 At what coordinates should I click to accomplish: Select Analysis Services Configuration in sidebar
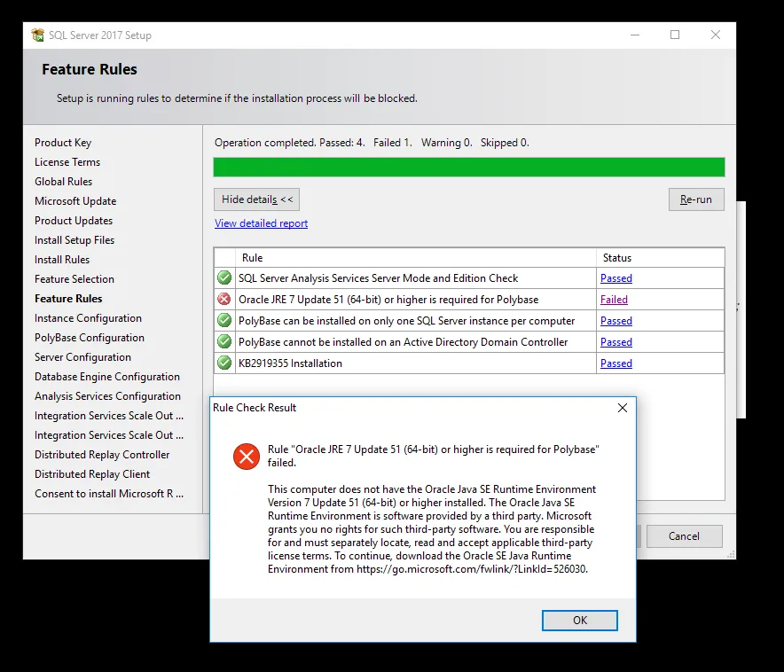107,395
